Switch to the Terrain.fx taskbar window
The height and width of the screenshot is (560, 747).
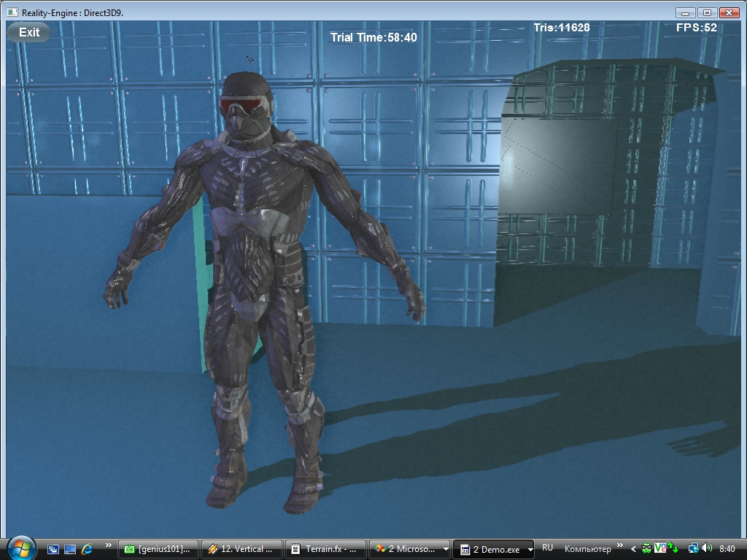[x=325, y=549]
